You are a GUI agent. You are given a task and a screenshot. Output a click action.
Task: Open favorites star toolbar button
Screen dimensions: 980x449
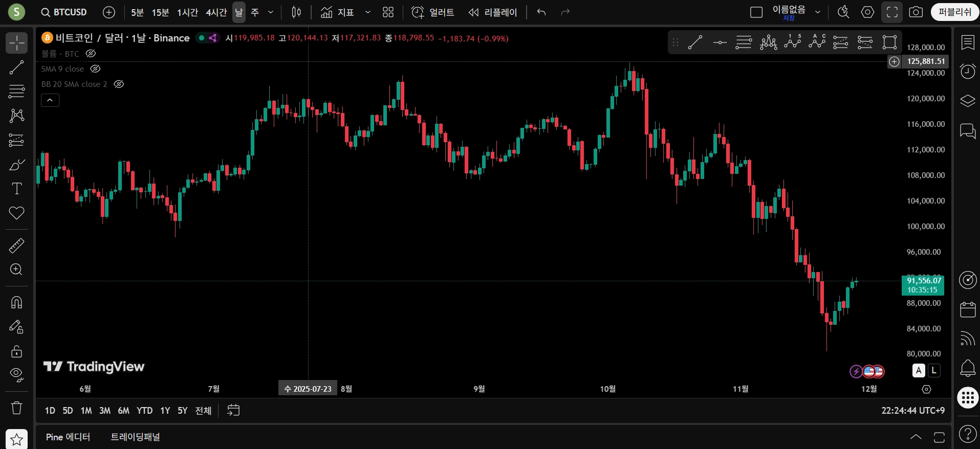(16, 439)
